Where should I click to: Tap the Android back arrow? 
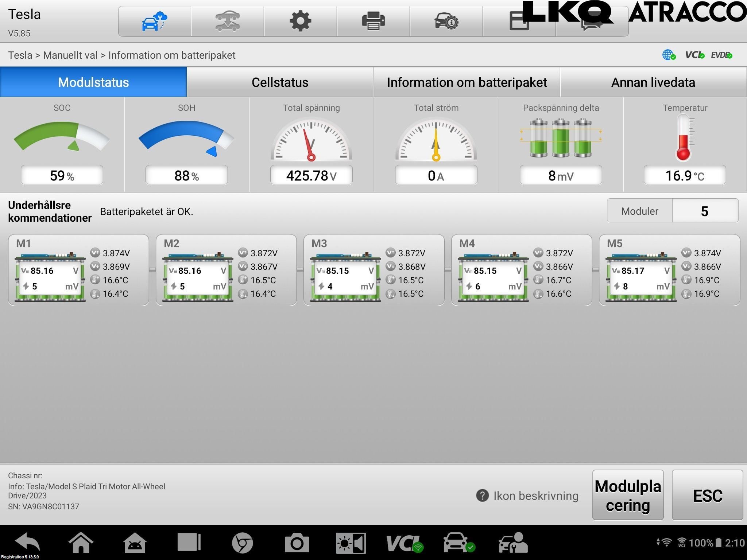point(28,542)
